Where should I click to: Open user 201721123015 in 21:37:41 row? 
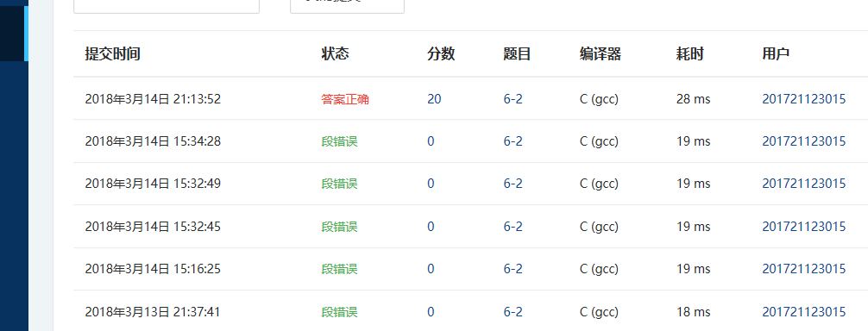pos(804,312)
